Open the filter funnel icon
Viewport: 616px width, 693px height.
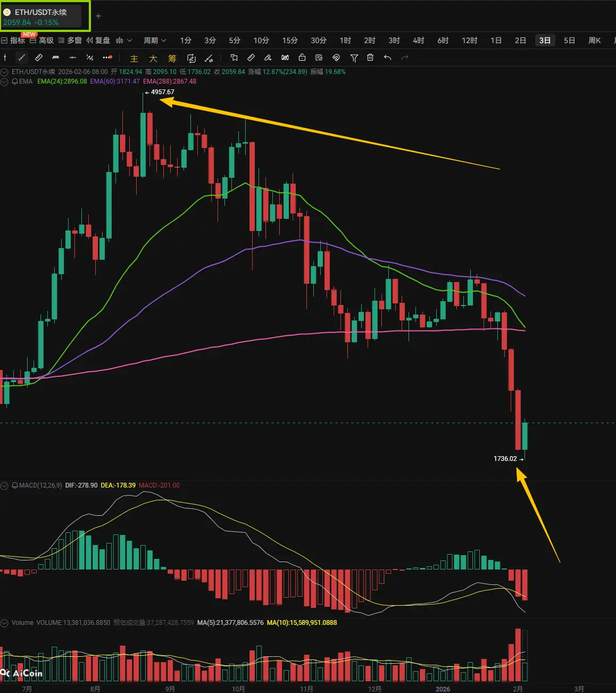354,57
